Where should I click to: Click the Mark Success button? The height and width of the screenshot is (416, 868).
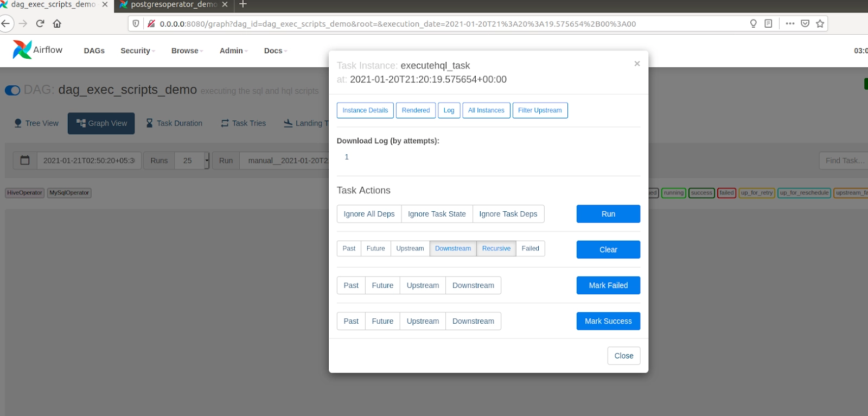[608, 321]
